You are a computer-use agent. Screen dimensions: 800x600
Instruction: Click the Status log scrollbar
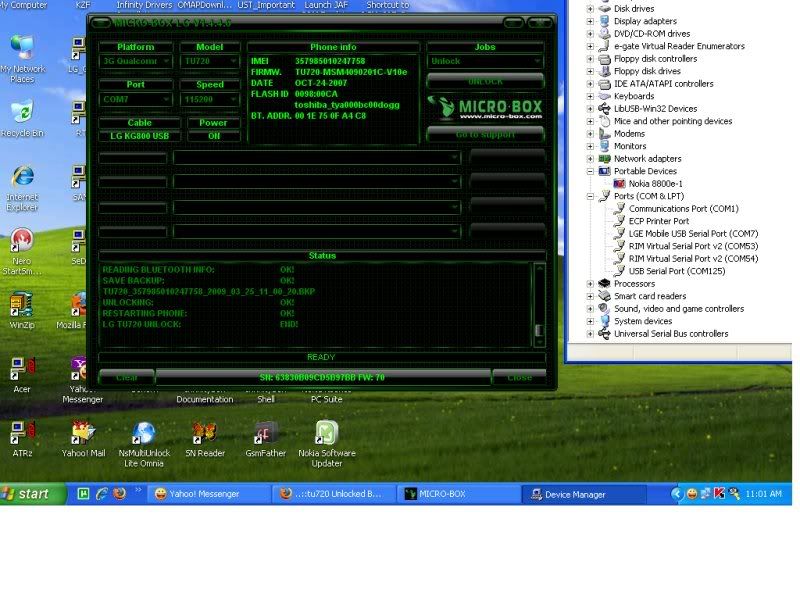click(539, 305)
